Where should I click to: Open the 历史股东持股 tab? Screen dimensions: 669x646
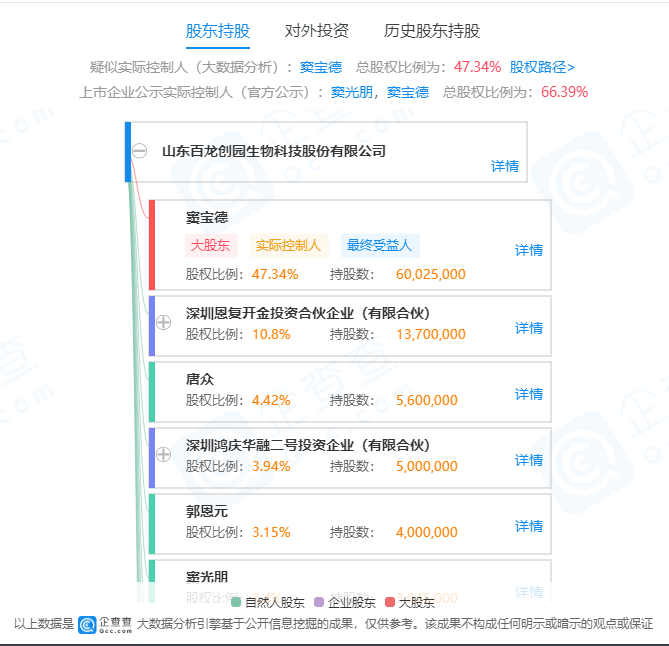[x=431, y=31]
